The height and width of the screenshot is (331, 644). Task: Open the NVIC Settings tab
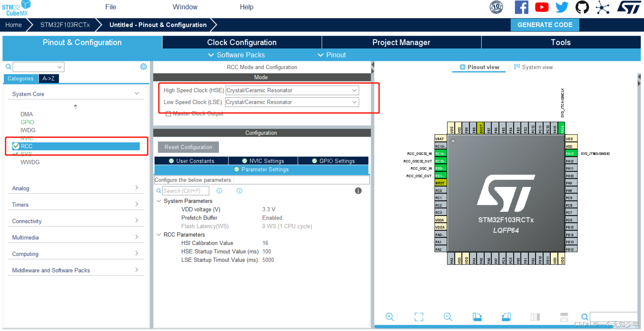[263, 161]
